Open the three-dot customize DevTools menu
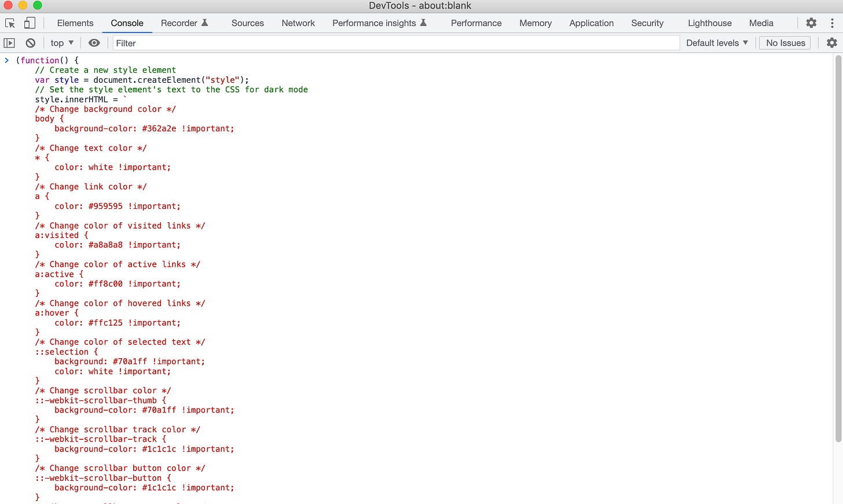843x504 pixels. (832, 23)
